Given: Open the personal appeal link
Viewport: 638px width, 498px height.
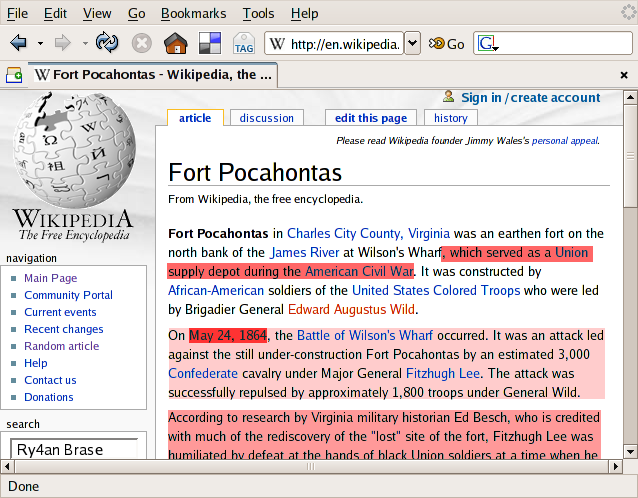Looking at the screenshot, I should click(565, 141).
